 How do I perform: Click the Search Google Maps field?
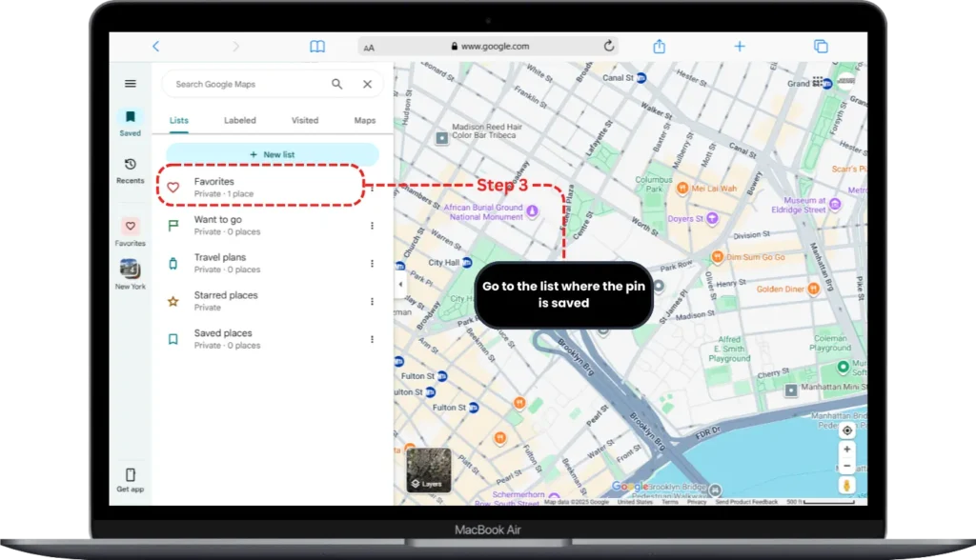coord(248,84)
